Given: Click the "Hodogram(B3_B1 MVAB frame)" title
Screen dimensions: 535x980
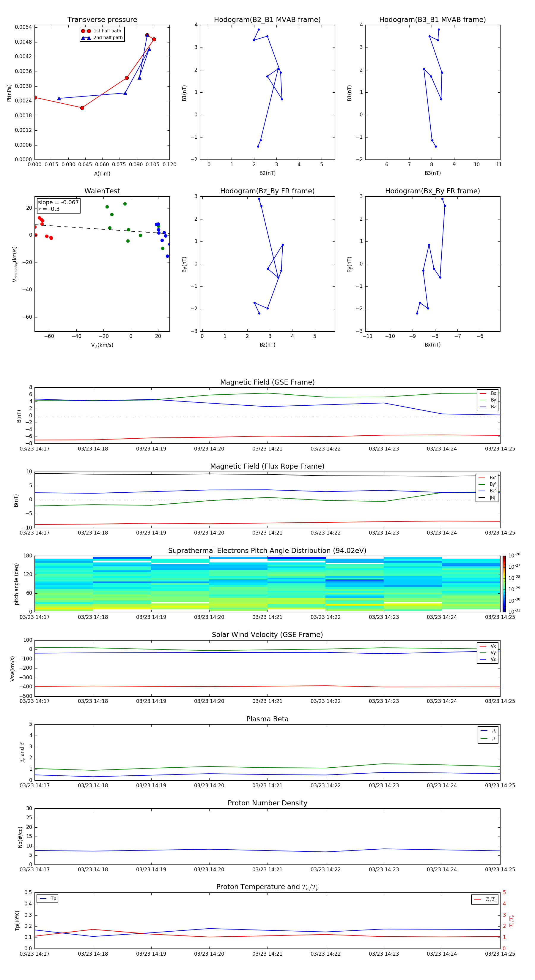Looking at the screenshot, I should (x=432, y=19).
